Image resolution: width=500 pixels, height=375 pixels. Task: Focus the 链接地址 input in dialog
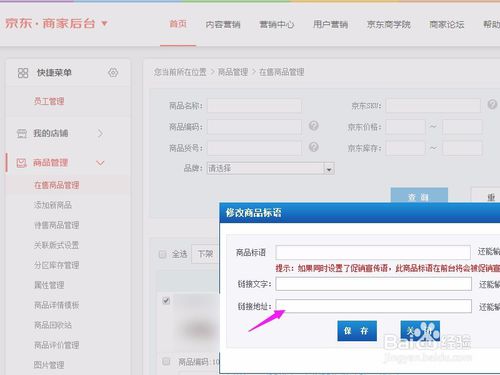click(373, 306)
